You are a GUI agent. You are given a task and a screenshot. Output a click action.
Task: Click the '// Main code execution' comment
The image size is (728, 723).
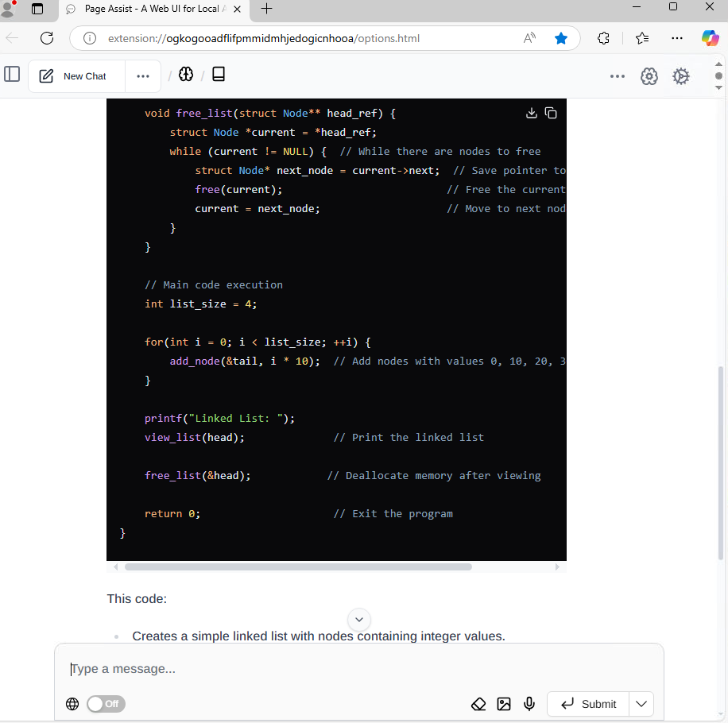coord(214,285)
